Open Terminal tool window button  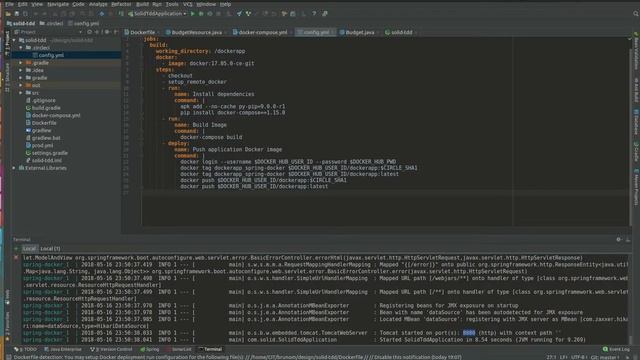210,350
